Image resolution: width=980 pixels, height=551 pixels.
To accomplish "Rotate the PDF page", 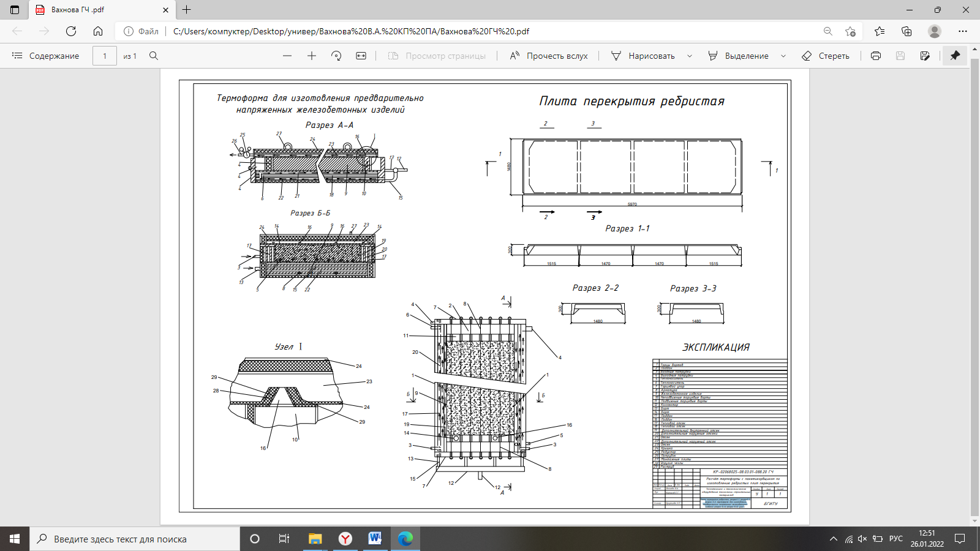I will (x=336, y=56).
